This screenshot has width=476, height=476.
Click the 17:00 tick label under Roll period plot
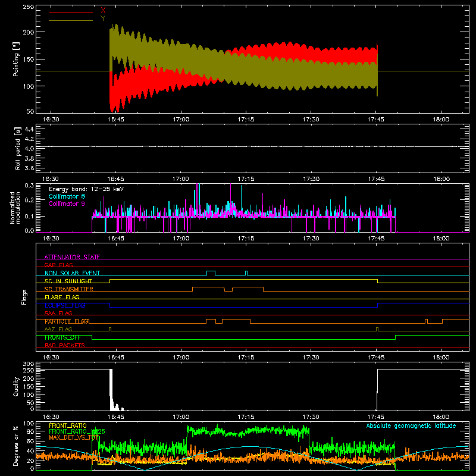[181, 179]
